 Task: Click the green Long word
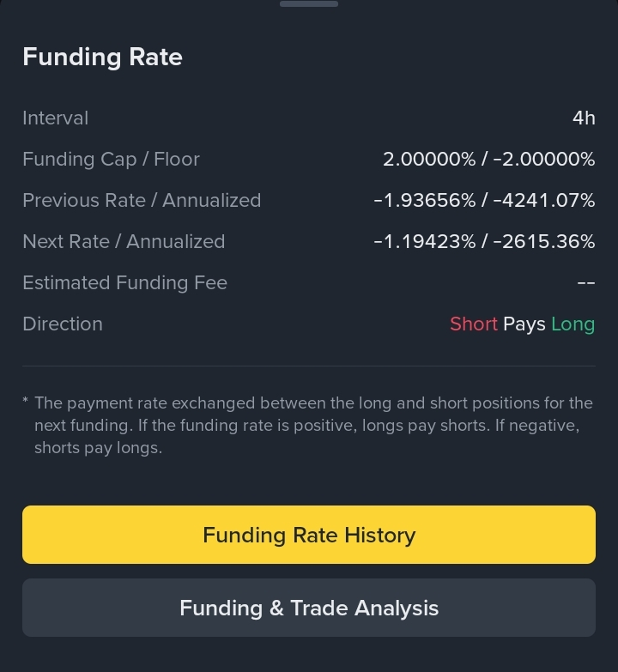click(573, 324)
